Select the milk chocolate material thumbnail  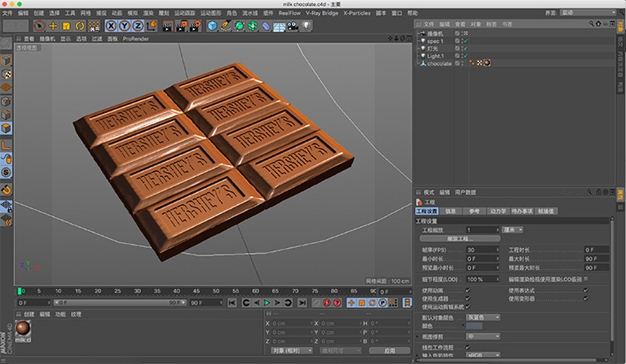(23, 329)
